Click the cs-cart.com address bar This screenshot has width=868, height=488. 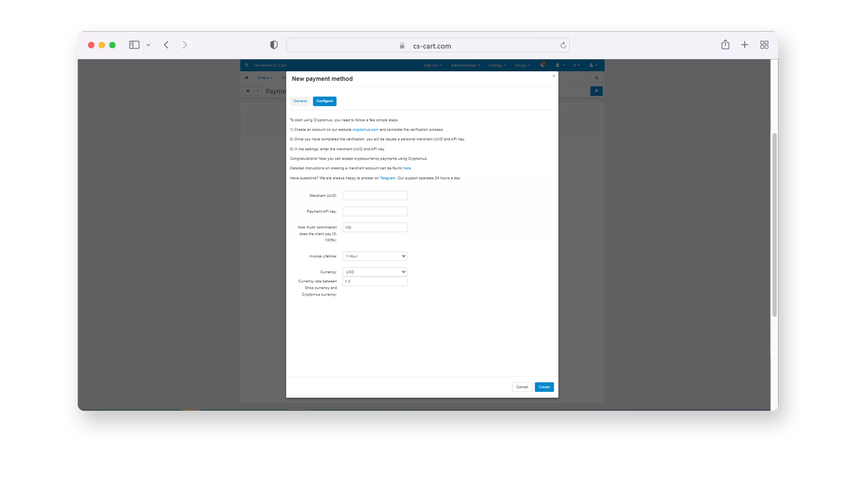point(428,45)
